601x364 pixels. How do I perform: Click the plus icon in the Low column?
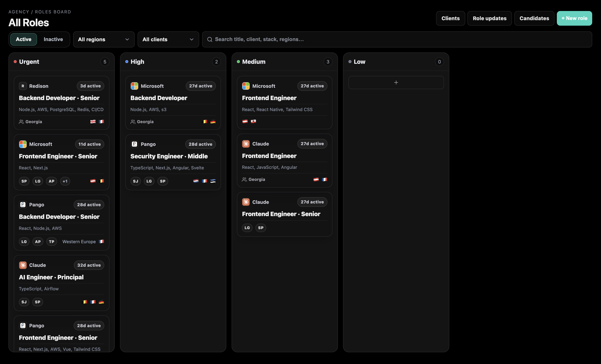click(396, 82)
